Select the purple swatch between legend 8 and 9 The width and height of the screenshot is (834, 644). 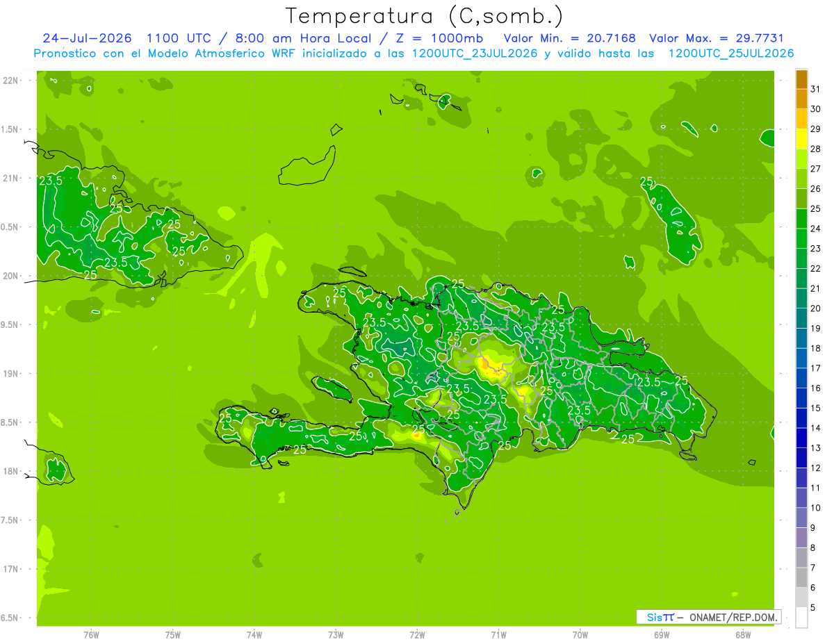point(801,538)
